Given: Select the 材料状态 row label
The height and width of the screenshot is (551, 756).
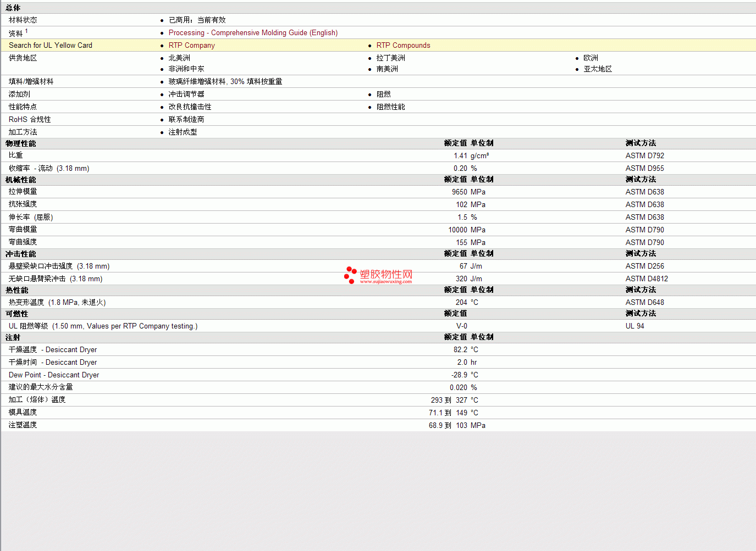Looking at the screenshot, I should (x=23, y=20).
